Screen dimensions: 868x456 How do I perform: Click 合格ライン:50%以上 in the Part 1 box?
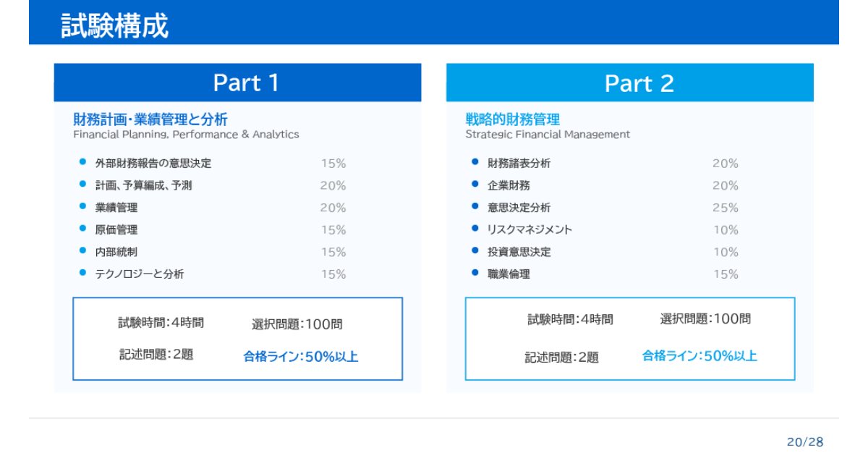[x=301, y=356]
